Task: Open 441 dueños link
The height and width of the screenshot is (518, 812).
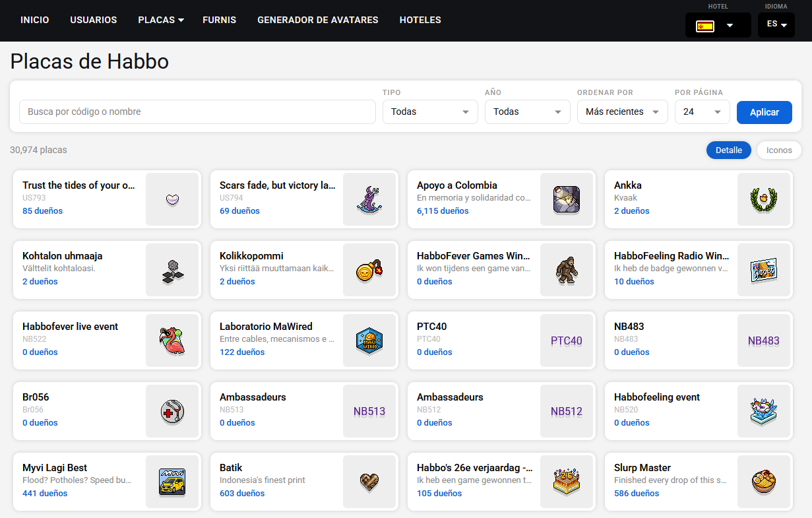Action: (x=45, y=494)
